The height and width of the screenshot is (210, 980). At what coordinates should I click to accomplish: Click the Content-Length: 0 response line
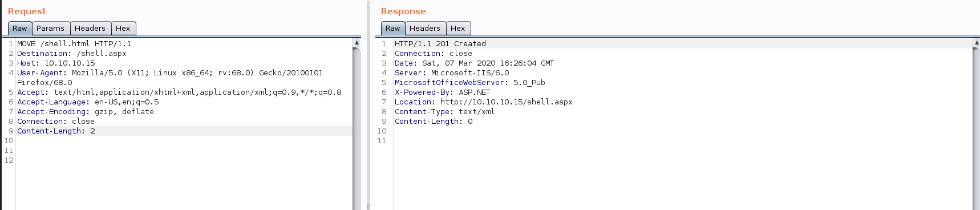click(434, 122)
